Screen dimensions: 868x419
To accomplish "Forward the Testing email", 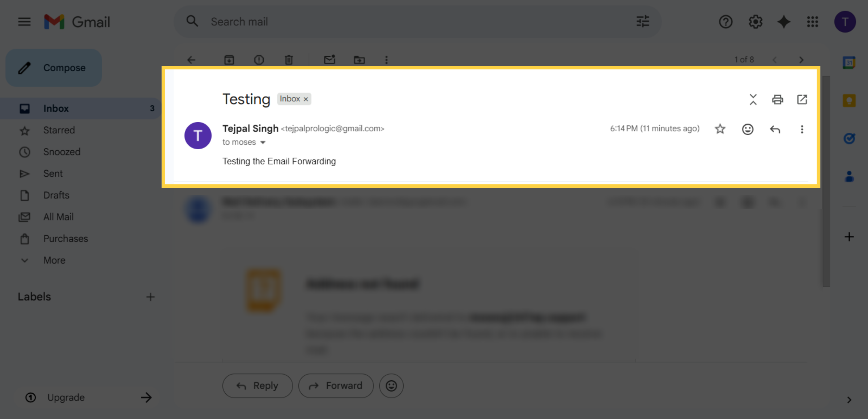I will coord(336,385).
